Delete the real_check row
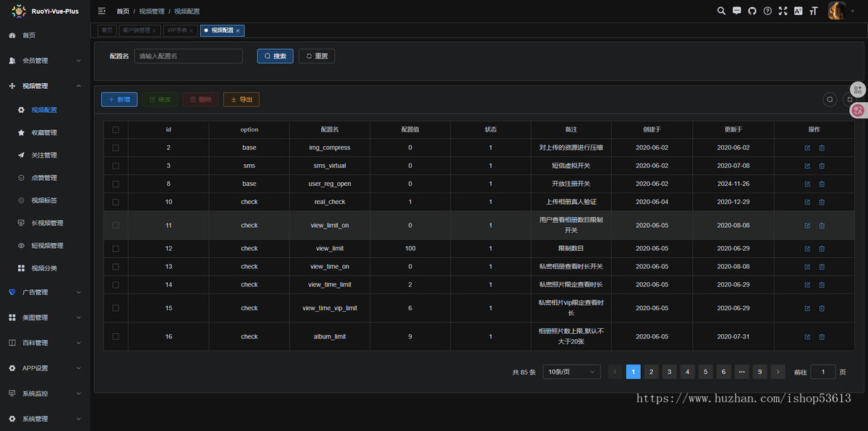 pos(822,202)
